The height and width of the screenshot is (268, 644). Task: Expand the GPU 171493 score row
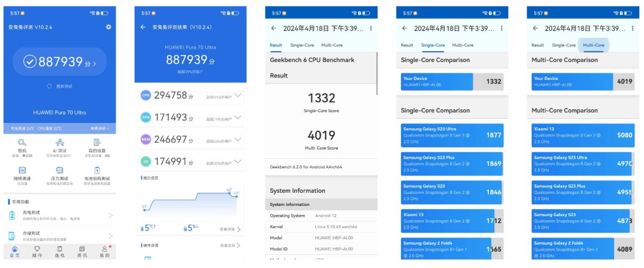point(191,117)
